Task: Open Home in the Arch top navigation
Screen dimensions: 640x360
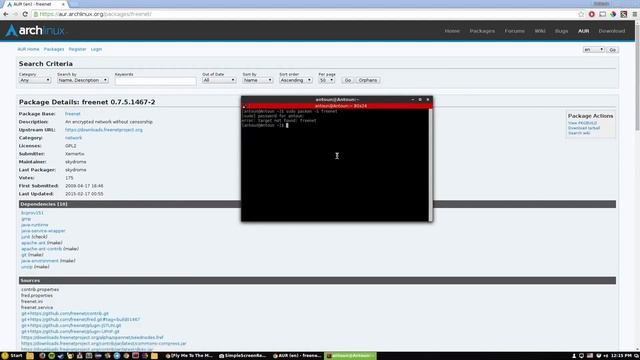Action: pos(452,31)
